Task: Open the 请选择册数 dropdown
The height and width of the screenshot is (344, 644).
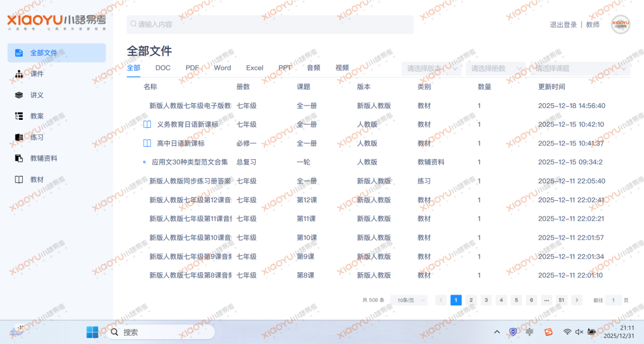Action: [x=496, y=69]
